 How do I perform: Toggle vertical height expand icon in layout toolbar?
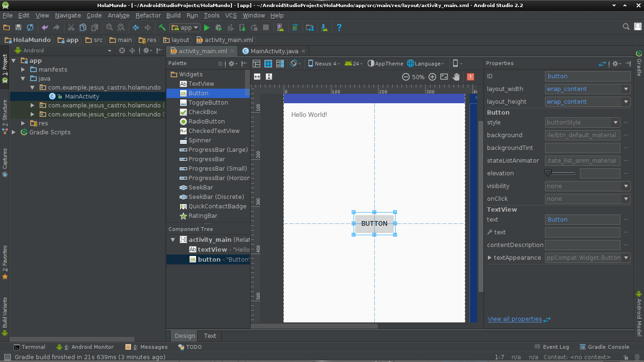(269, 77)
